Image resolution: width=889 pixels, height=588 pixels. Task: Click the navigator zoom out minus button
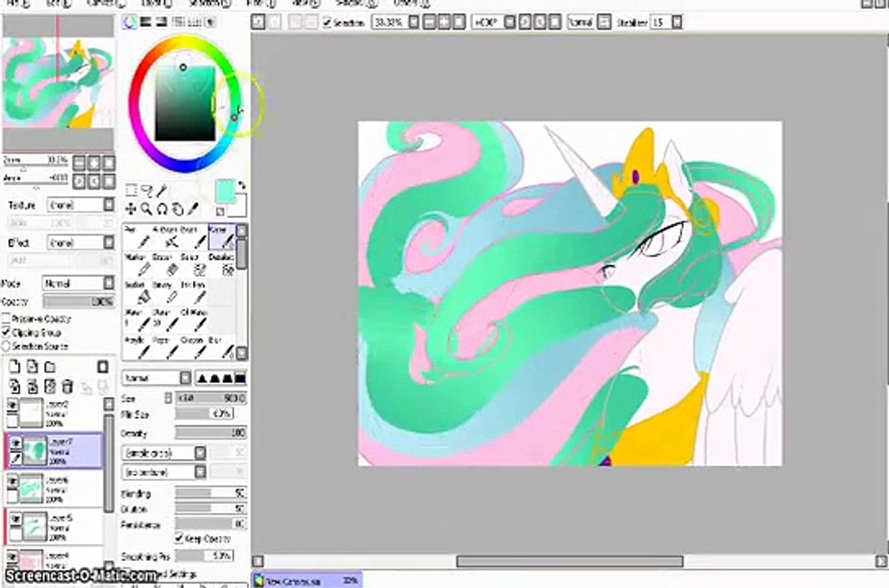point(79,163)
